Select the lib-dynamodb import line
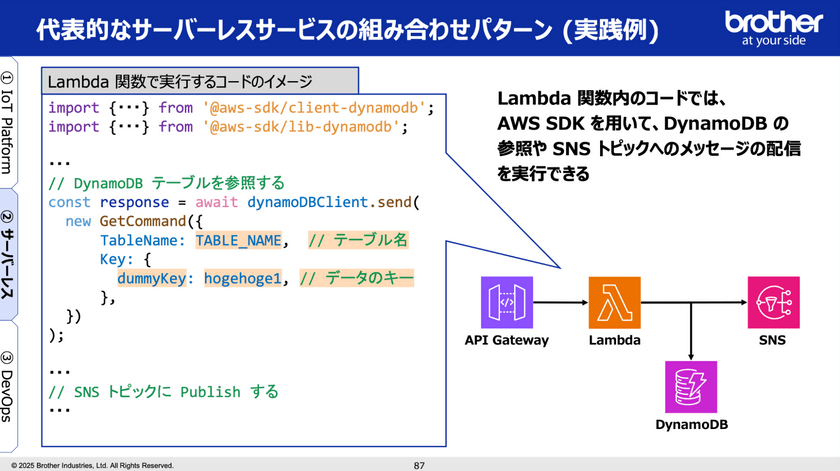Screen dimensions: 840x471 [x=228, y=126]
